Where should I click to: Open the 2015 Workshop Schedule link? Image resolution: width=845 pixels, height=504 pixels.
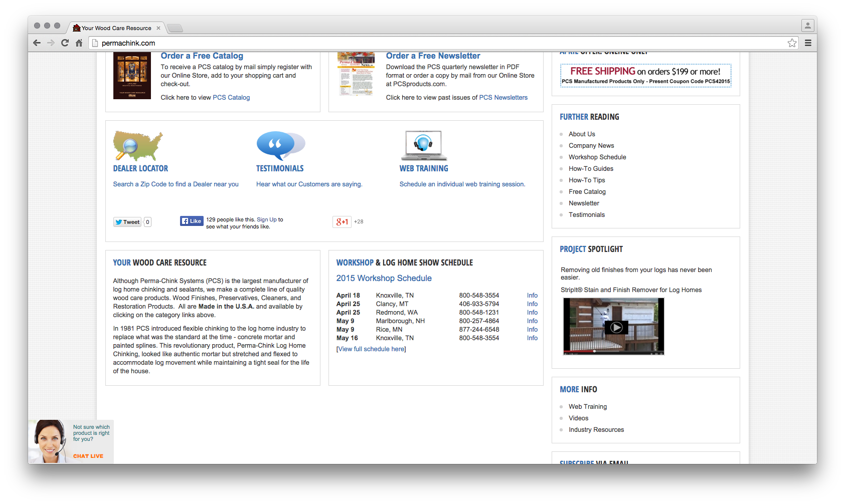coord(384,278)
